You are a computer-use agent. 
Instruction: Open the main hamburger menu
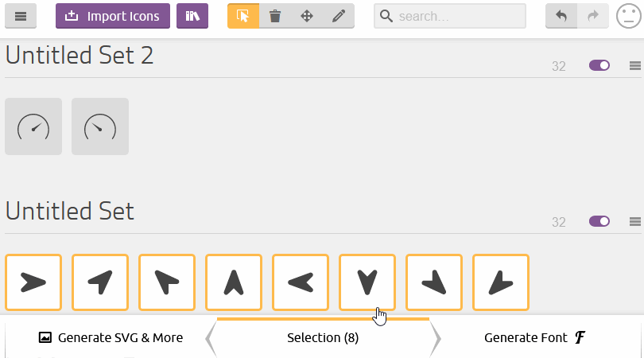(x=21, y=16)
